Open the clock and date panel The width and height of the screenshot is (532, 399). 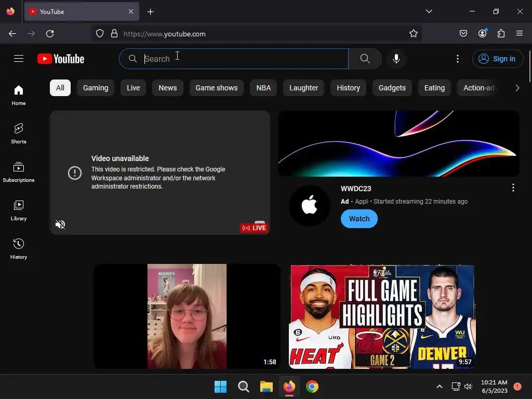coord(494,387)
